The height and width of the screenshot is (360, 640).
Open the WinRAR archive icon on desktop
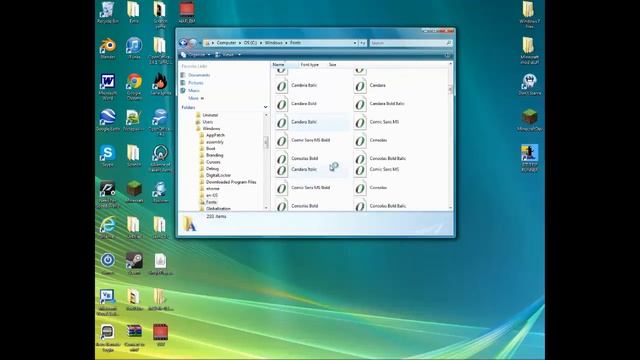(134, 338)
